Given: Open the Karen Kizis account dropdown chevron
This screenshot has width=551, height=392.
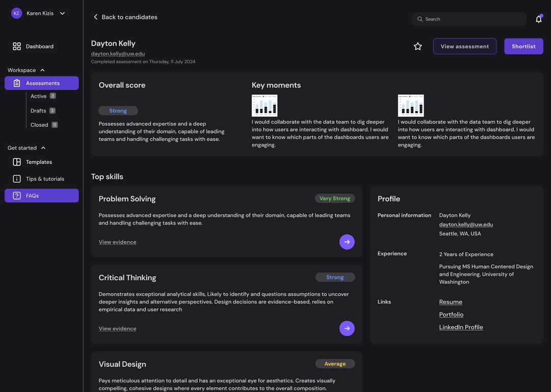Looking at the screenshot, I should [x=62, y=13].
